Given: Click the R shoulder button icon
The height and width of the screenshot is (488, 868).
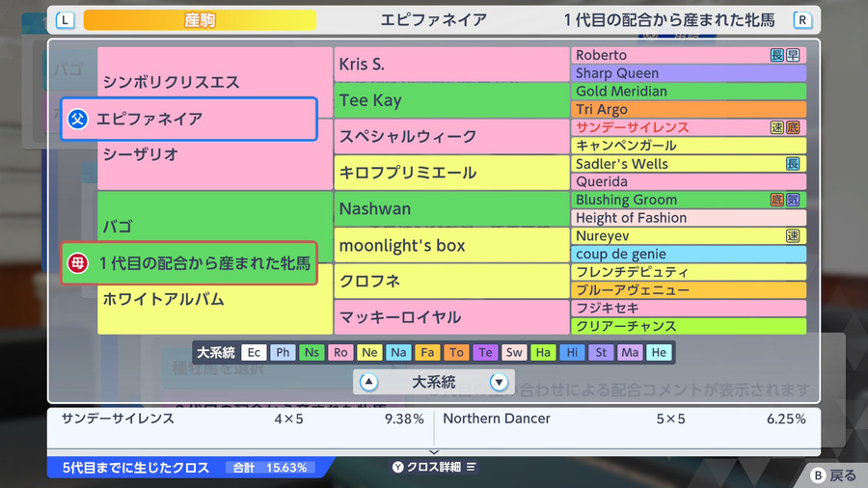Looking at the screenshot, I should click(x=802, y=20).
